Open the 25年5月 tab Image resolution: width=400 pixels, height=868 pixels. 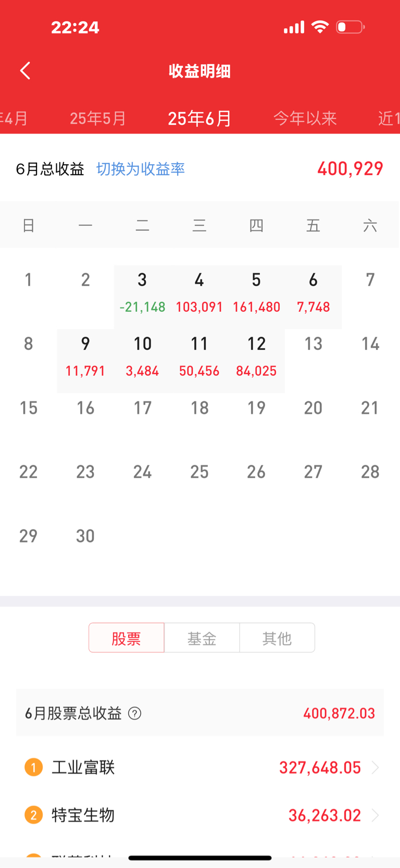[98, 118]
